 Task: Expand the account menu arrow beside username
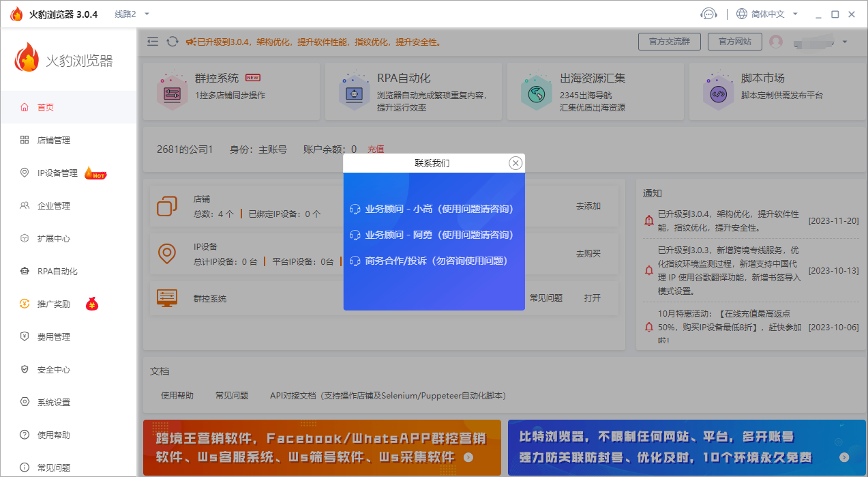click(845, 42)
